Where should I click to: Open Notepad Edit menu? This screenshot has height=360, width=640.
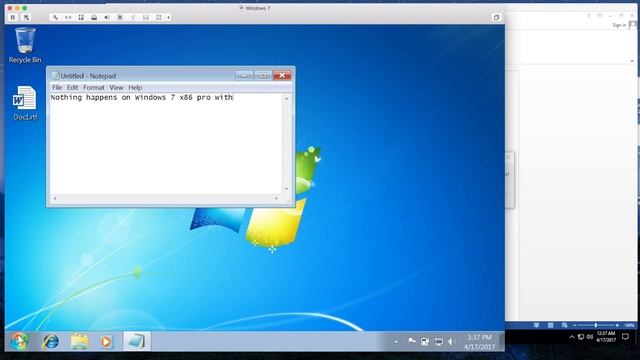72,87
